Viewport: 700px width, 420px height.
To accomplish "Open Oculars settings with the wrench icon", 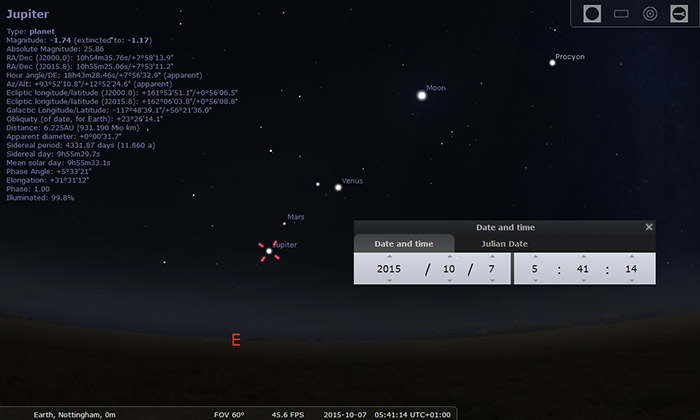I will click(678, 14).
